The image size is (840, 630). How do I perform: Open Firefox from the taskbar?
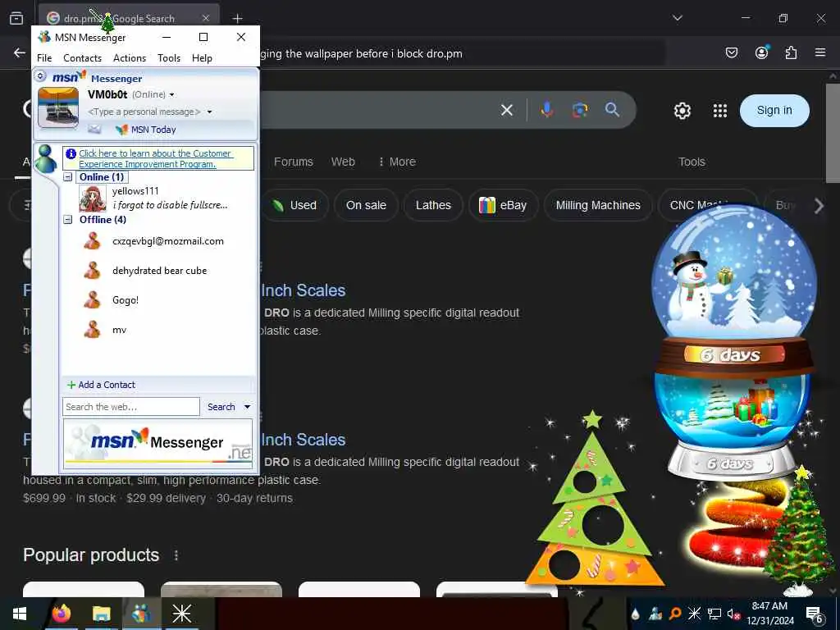(62, 614)
